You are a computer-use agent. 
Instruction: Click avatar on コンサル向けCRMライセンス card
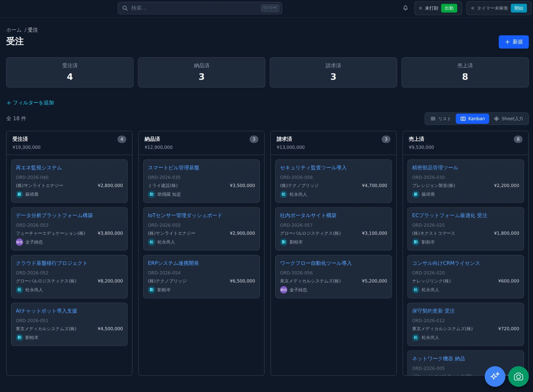tap(416, 290)
